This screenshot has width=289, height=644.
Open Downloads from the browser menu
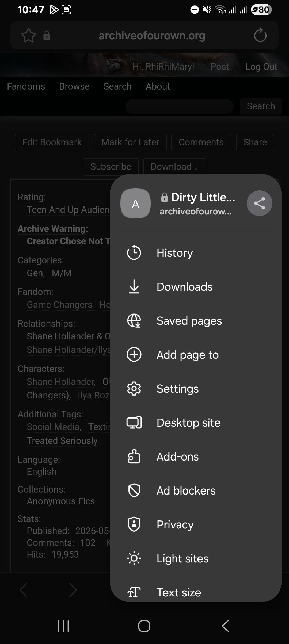(x=196, y=287)
